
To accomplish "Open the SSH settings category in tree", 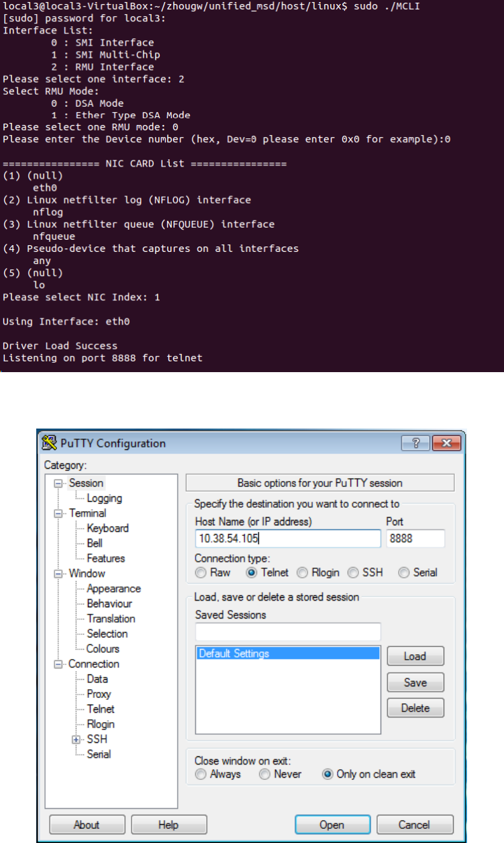I will (x=97, y=740).
